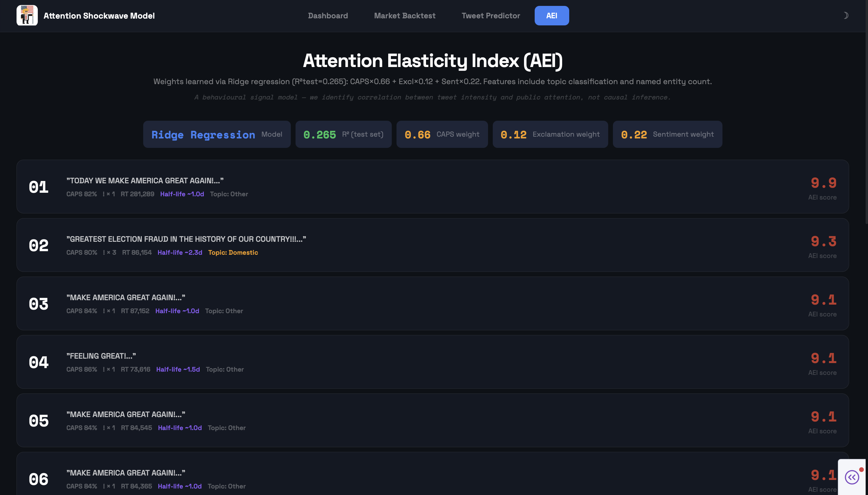
Task: Open the floating chat widget in the corner
Action: 852,477
